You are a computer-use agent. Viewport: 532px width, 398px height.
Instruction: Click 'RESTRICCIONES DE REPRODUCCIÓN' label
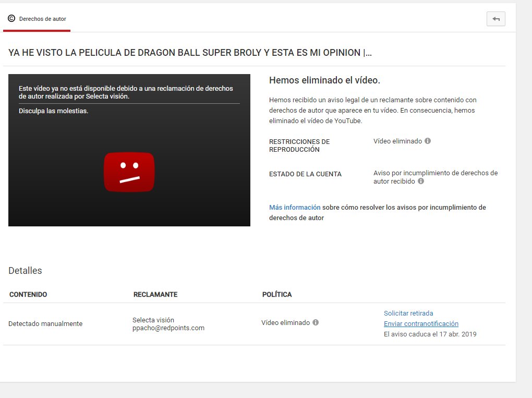[x=299, y=146]
